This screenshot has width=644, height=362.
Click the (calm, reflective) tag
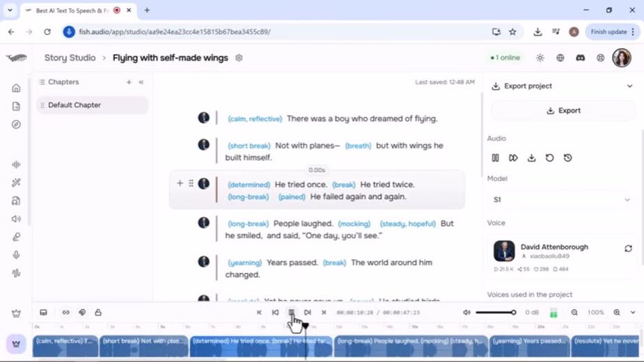tap(255, 119)
